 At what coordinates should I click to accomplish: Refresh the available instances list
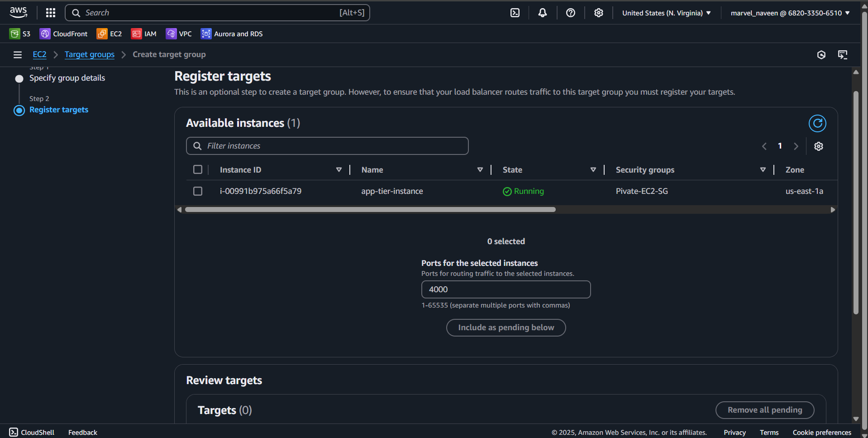coord(817,123)
